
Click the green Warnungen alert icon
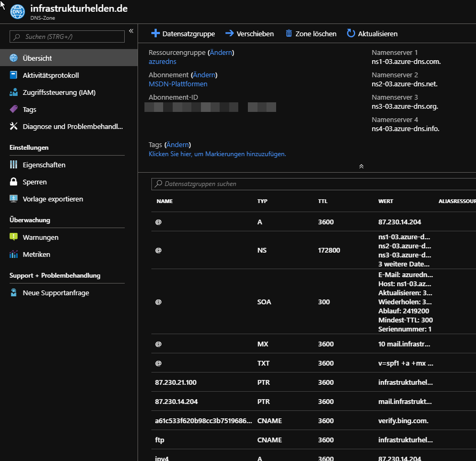(x=14, y=237)
